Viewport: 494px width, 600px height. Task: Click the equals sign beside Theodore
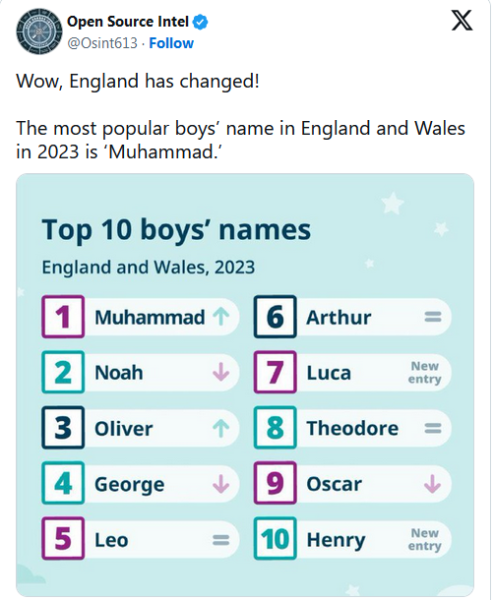[x=433, y=428]
